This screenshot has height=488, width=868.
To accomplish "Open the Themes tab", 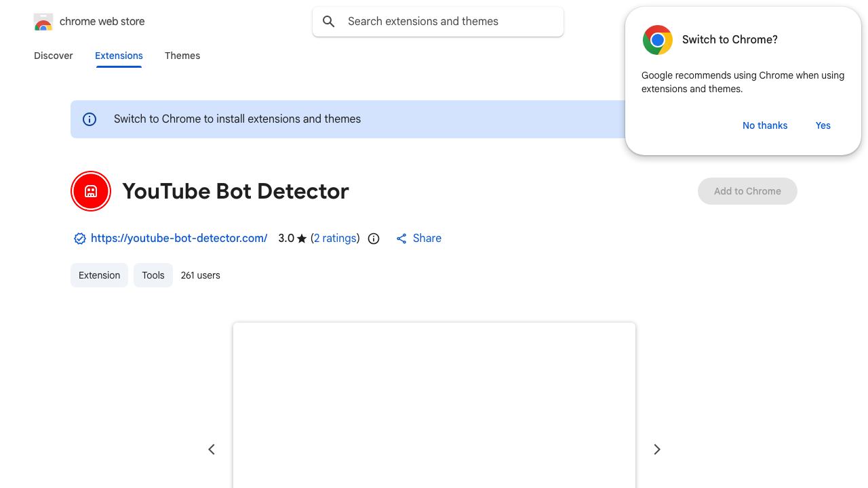I will click(x=182, y=56).
